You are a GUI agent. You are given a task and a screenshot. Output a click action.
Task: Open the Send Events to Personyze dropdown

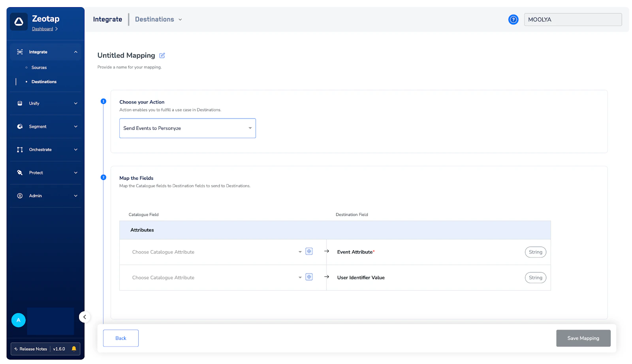pyautogui.click(x=188, y=128)
